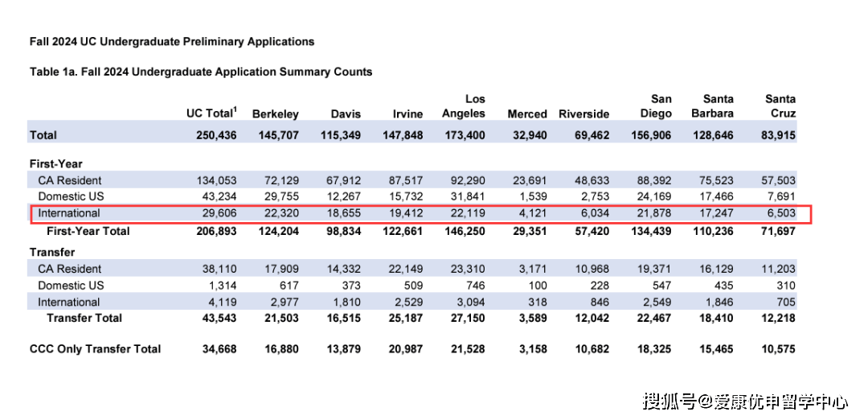
Task: Click 'CA Resident' label under First-Year
Action: click(70, 180)
